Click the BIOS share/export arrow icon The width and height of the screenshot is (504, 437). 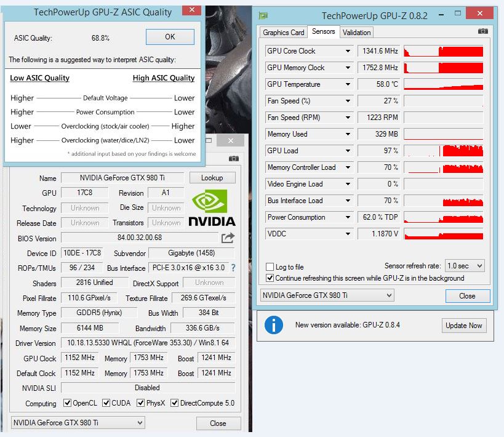pos(228,238)
